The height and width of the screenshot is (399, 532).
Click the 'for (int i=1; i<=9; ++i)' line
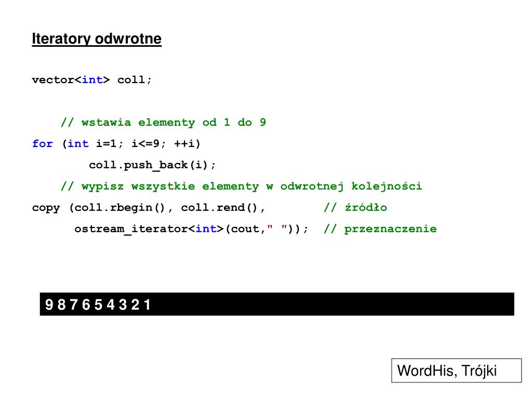(116, 144)
